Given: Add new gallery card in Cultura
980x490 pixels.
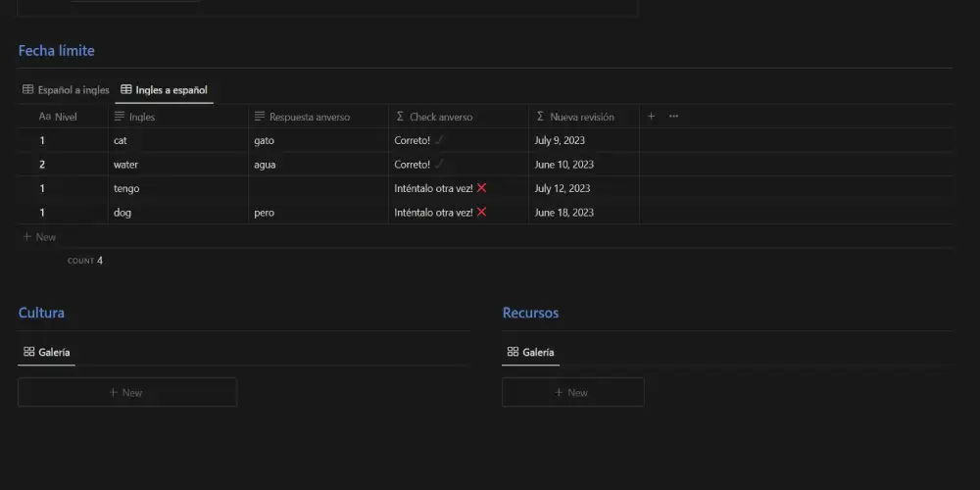Looking at the screenshot, I should click(127, 392).
